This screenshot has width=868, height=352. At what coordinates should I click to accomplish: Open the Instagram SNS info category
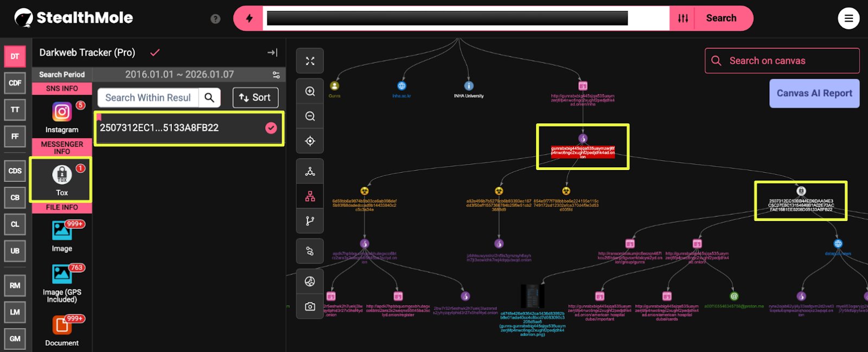[x=62, y=116]
